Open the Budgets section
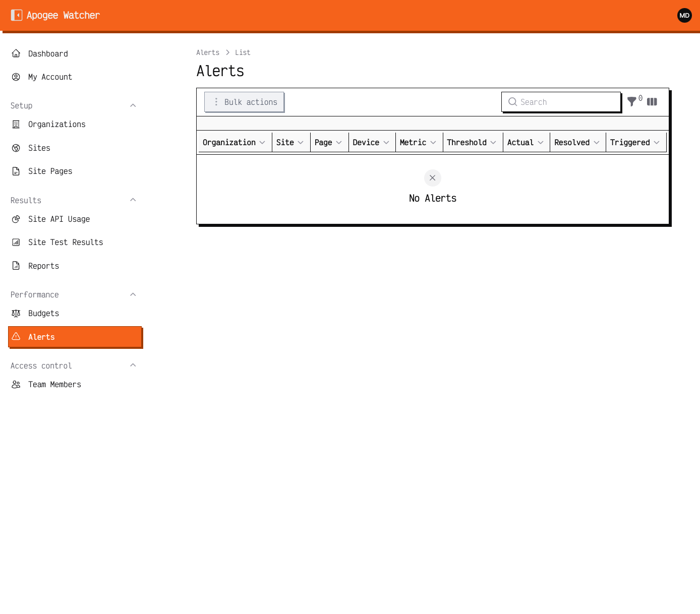Screen dimensions: 700x614 (75, 313)
